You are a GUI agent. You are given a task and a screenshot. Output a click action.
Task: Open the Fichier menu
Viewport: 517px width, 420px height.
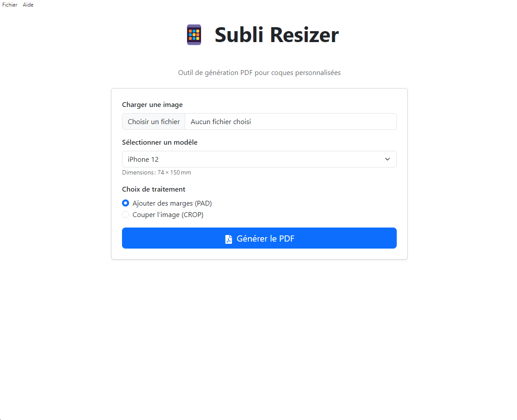coord(10,4)
